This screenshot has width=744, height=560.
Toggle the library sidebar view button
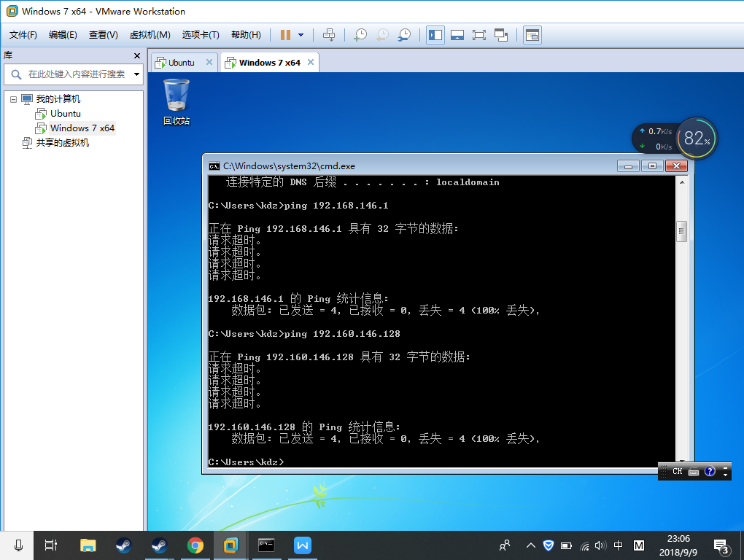[x=435, y=35]
